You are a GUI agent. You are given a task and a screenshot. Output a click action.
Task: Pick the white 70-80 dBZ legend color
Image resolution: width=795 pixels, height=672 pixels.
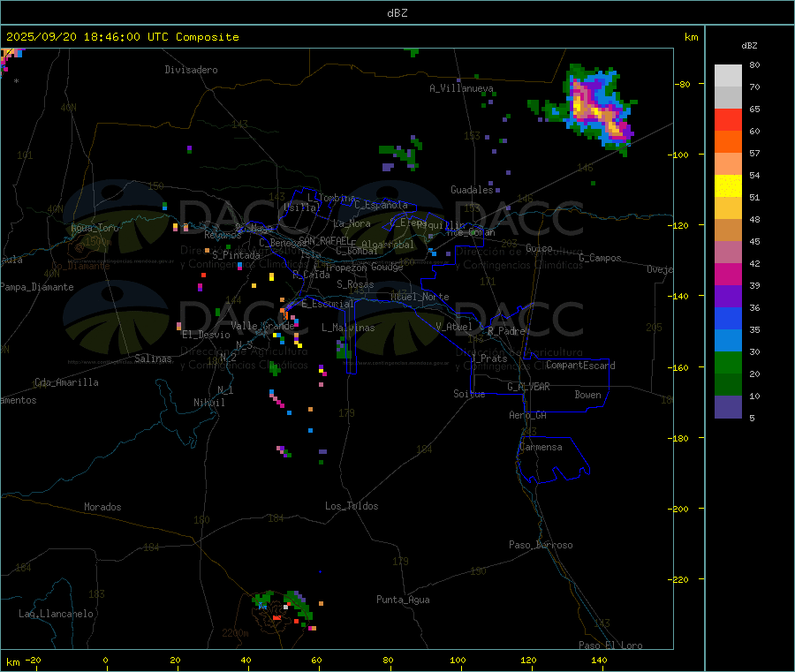[x=728, y=76]
